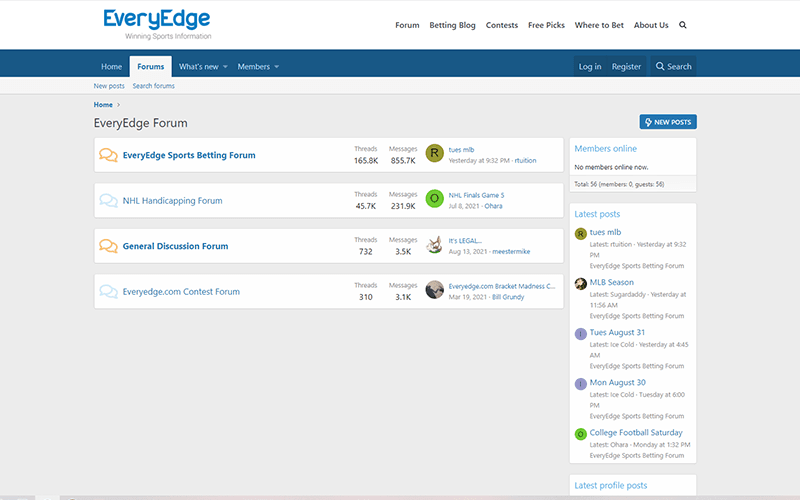Open the avatar beside It's LEGAL thread

coord(435,244)
